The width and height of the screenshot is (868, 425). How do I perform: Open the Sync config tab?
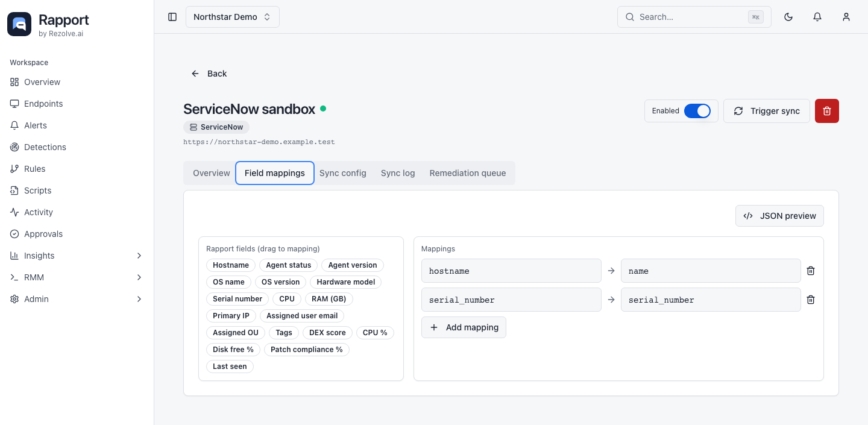click(343, 173)
